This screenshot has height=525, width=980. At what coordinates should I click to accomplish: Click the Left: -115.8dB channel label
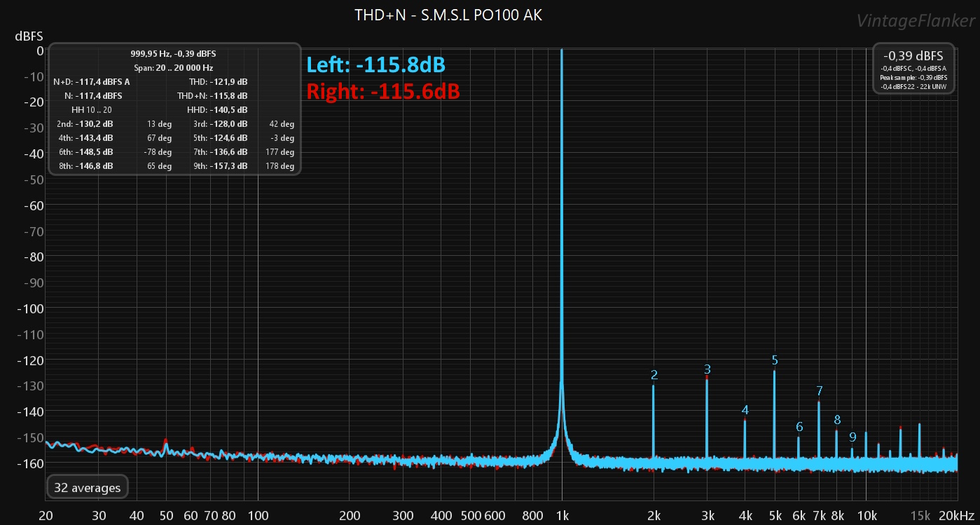coord(376,65)
